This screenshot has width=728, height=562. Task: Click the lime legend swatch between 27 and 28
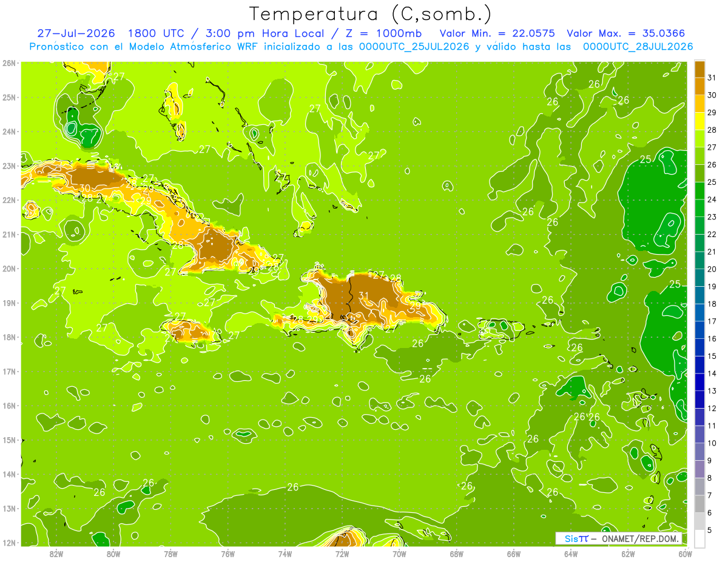tap(699, 138)
